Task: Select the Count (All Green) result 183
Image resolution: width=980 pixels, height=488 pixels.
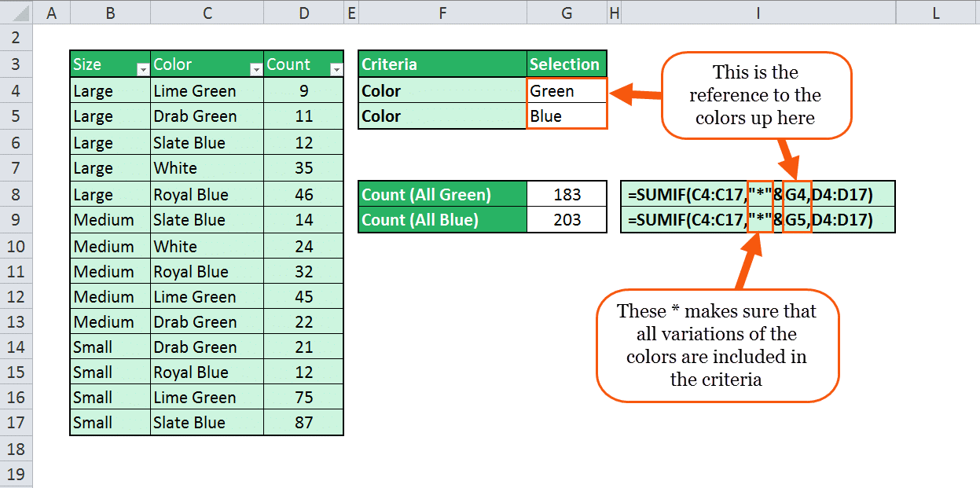Action: click(567, 194)
